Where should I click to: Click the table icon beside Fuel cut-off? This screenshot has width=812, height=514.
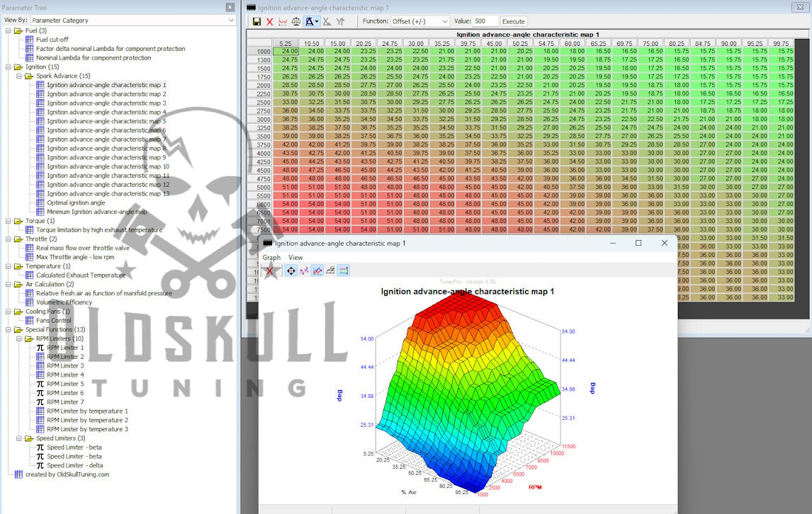30,40
